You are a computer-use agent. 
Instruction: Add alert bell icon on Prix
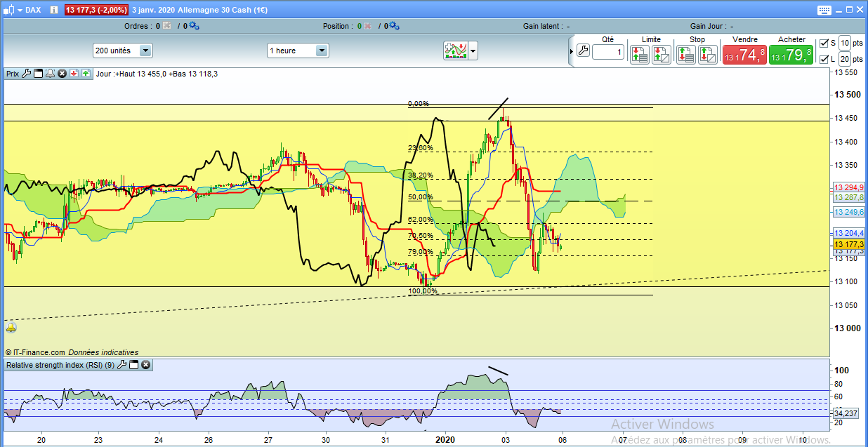click(50, 73)
